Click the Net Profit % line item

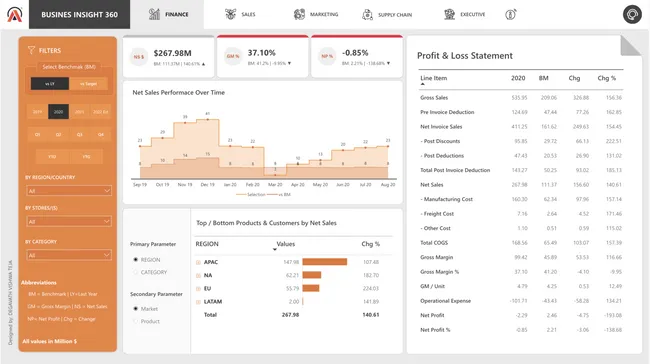click(435, 330)
